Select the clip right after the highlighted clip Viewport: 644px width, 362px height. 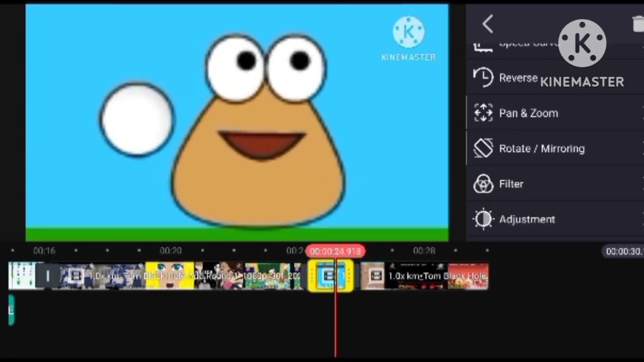424,276
